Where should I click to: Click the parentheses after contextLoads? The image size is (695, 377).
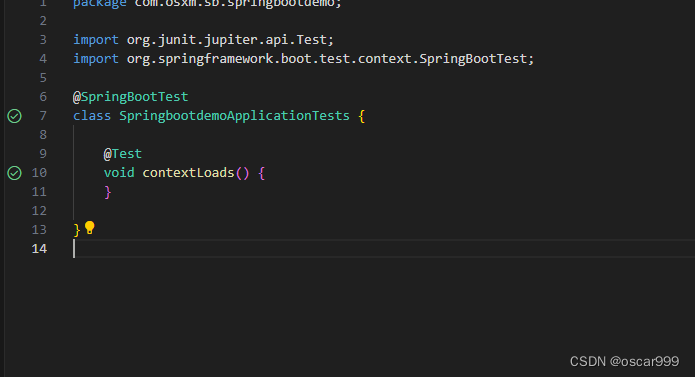point(242,173)
